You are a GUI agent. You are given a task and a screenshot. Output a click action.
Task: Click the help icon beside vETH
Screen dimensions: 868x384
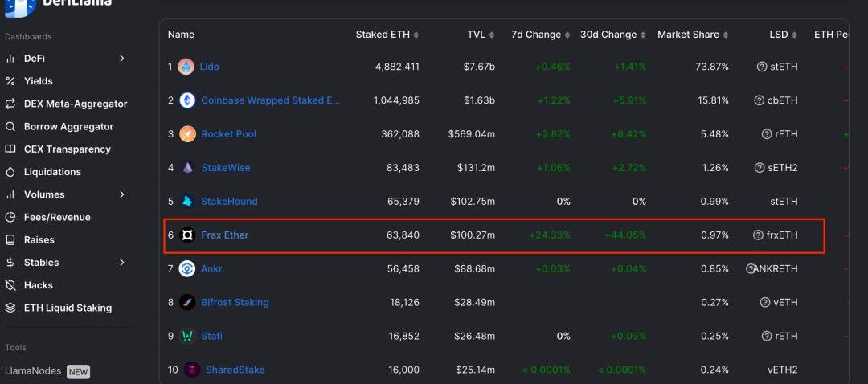765,303
